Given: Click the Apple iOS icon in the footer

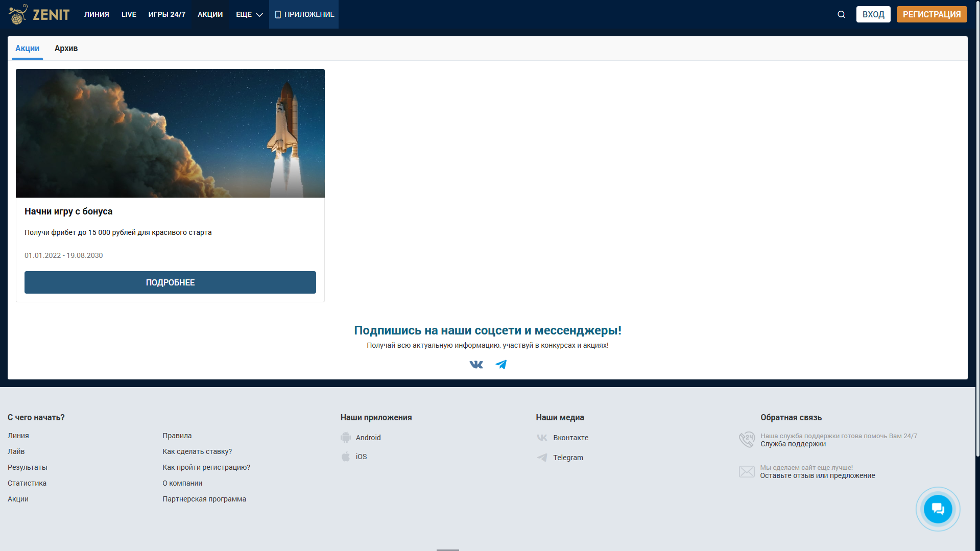Looking at the screenshot, I should click(346, 457).
